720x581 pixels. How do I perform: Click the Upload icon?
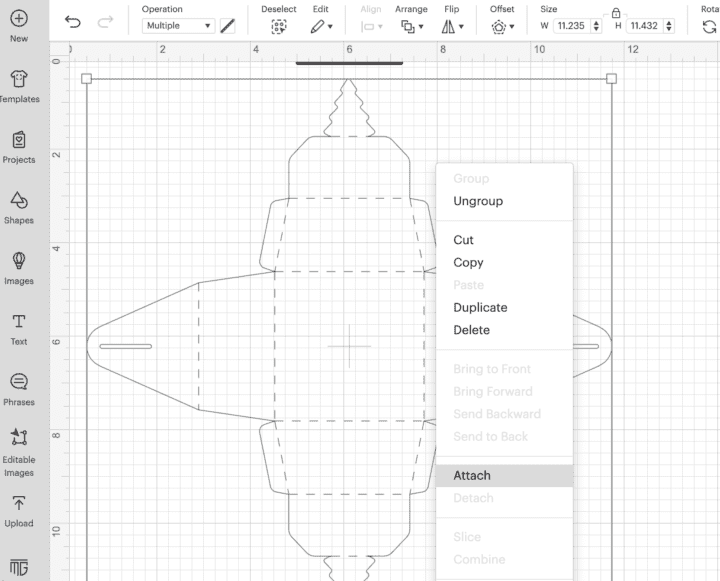click(x=18, y=506)
